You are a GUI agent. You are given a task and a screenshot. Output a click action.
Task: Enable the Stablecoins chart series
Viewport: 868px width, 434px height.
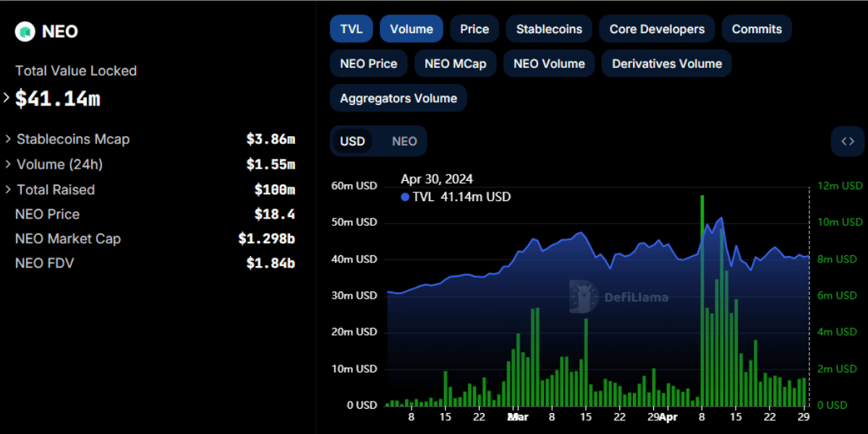(549, 30)
